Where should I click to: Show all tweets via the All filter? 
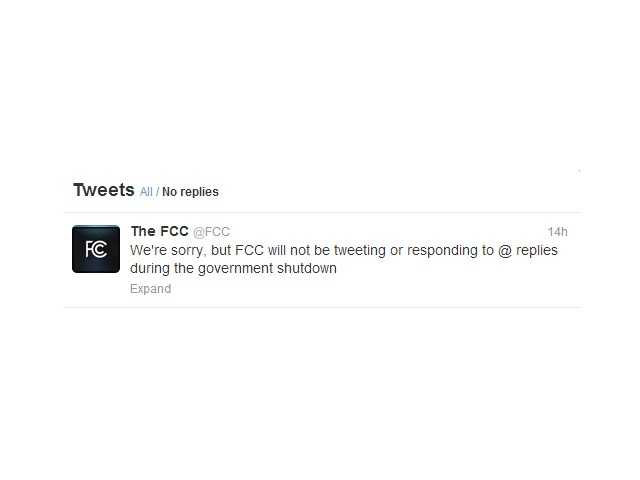coord(146,191)
